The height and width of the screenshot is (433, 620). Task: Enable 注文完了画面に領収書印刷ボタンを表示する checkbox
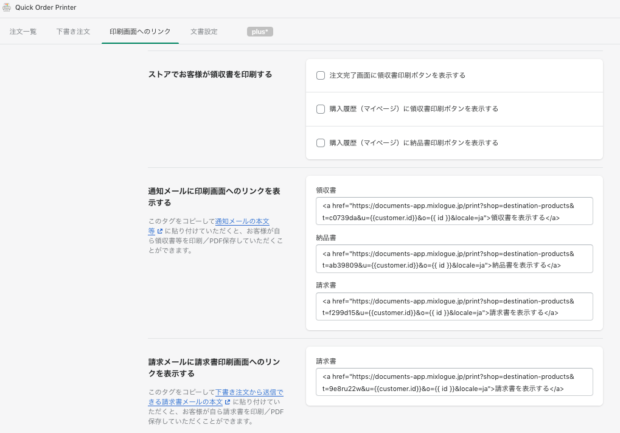[321, 75]
